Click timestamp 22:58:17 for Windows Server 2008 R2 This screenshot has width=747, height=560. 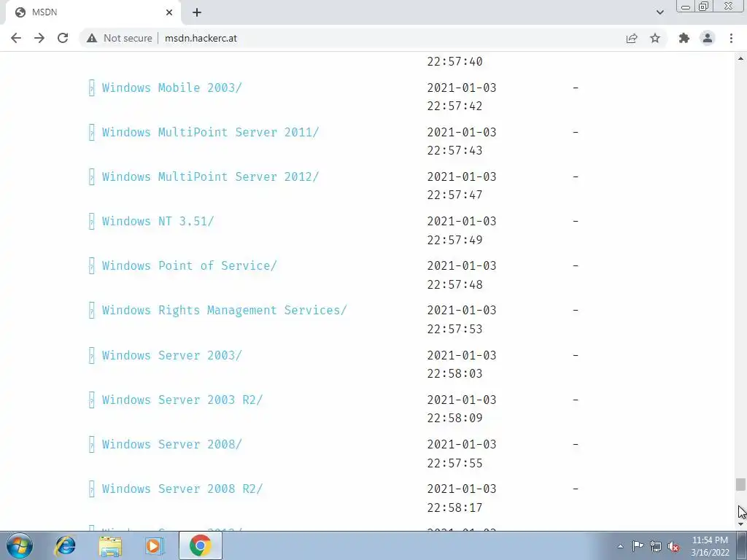click(x=454, y=507)
